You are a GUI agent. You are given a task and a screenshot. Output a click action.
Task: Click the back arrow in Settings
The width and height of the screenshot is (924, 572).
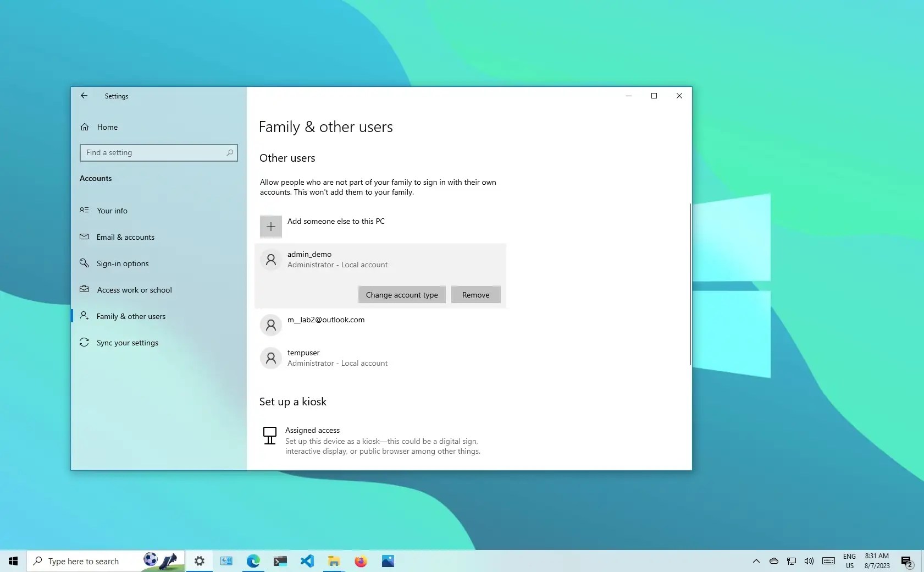[84, 96]
